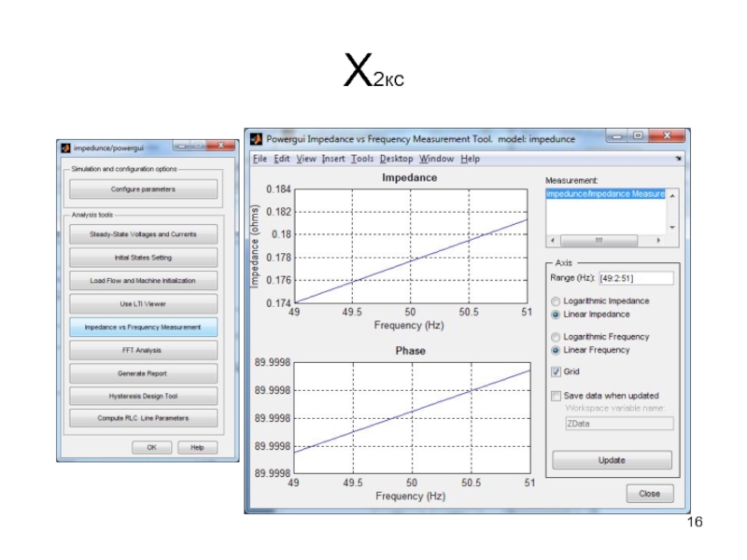Open Hysteresis Design Tool

(x=144, y=396)
